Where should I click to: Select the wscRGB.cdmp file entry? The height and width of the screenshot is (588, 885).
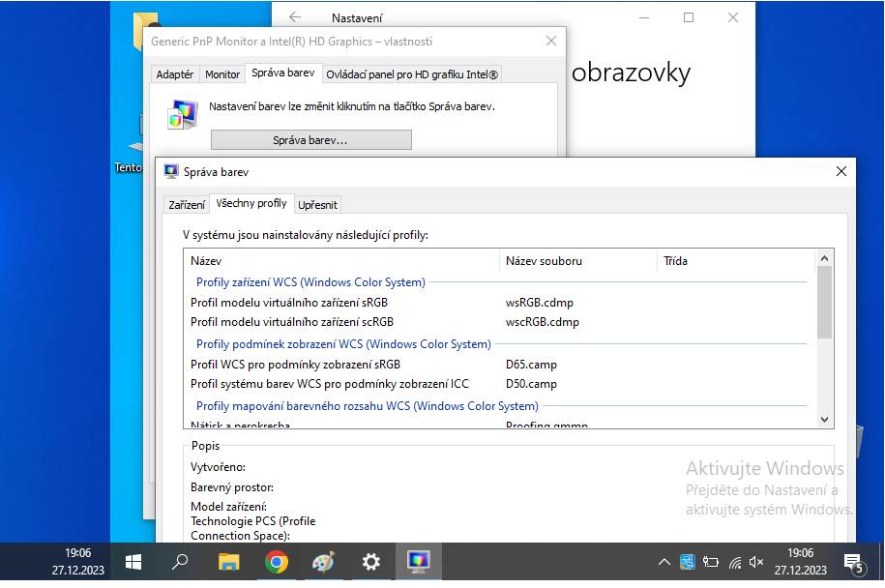543,322
